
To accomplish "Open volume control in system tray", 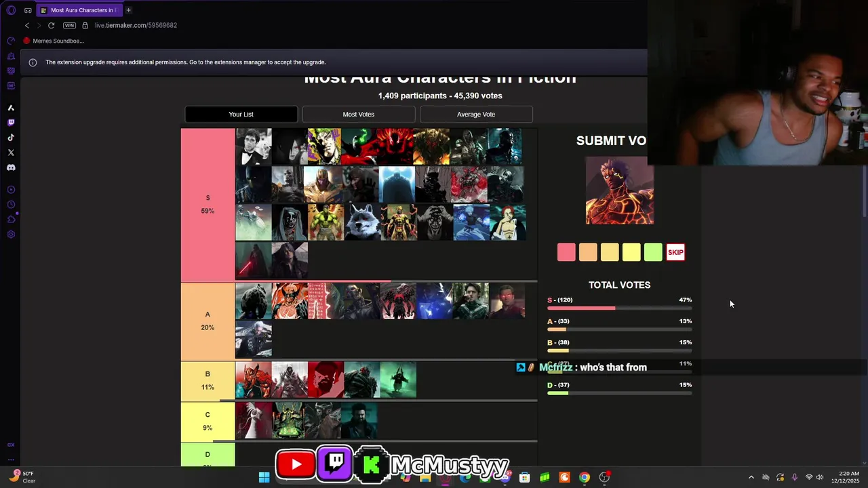I will pos(819,477).
